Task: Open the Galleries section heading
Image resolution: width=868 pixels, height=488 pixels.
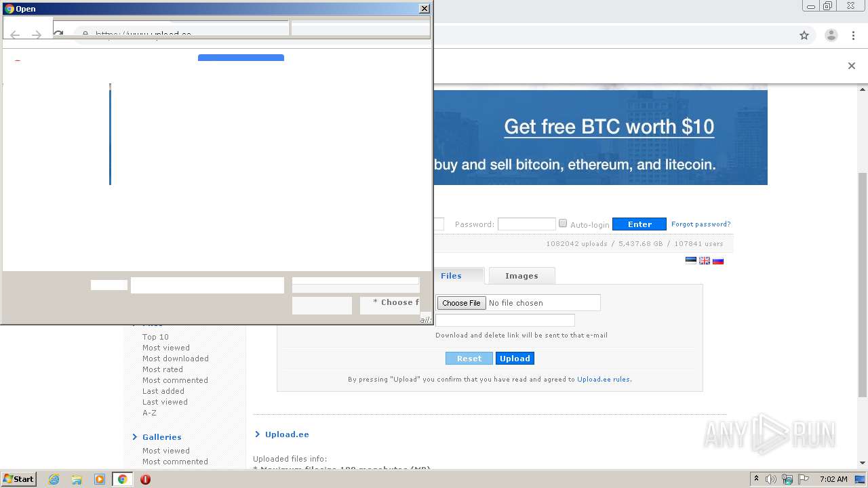Action: click(162, 437)
